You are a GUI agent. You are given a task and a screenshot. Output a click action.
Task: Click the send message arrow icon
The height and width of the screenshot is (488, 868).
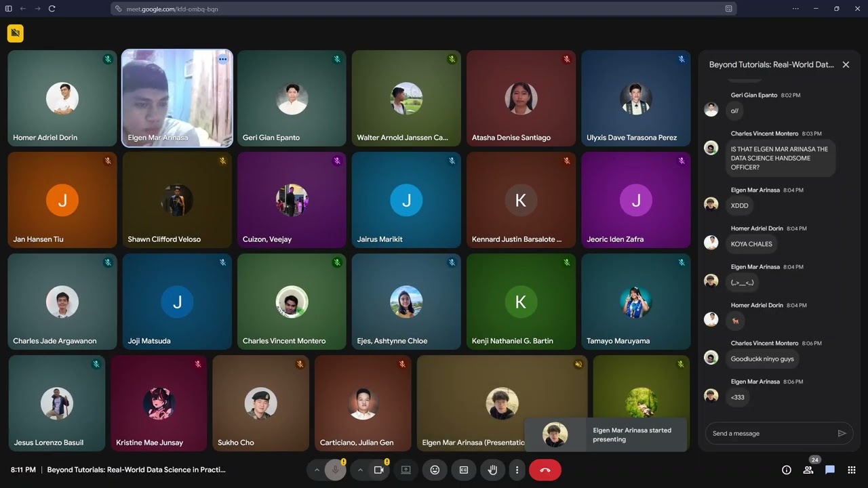tap(842, 433)
